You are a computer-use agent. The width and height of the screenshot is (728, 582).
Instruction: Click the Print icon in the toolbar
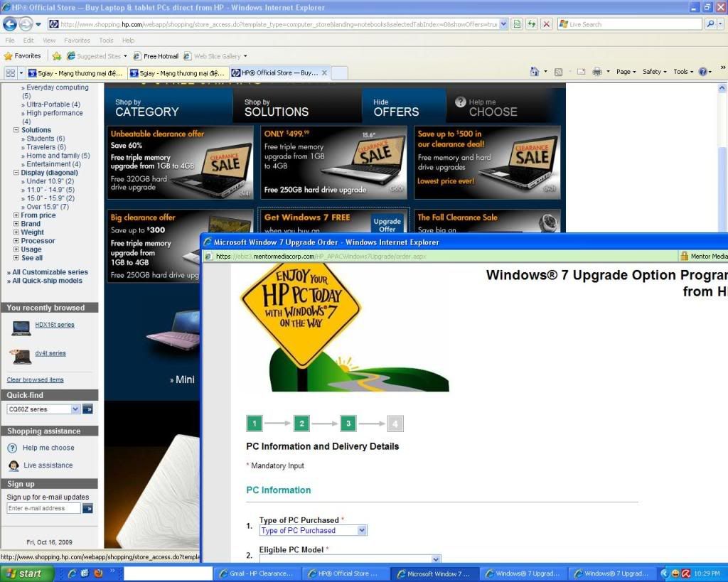point(598,72)
